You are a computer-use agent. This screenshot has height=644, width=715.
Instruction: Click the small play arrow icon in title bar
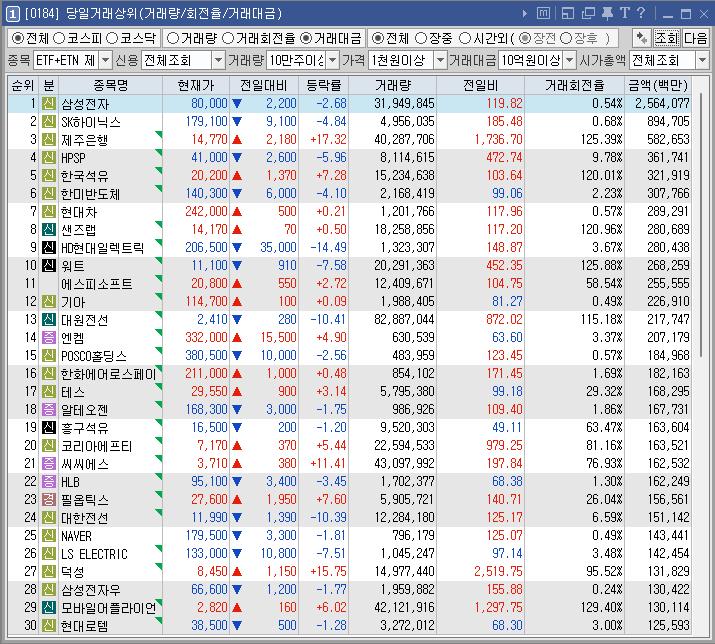[x=525, y=14]
